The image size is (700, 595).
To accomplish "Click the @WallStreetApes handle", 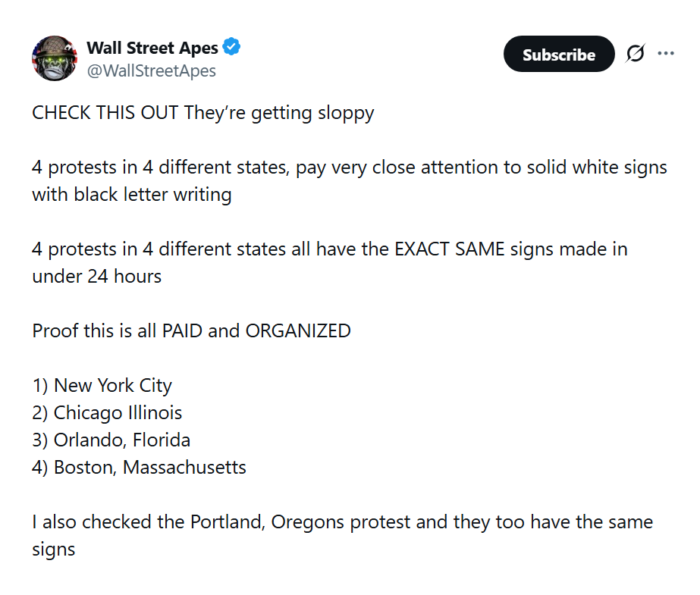I will 152,70.
